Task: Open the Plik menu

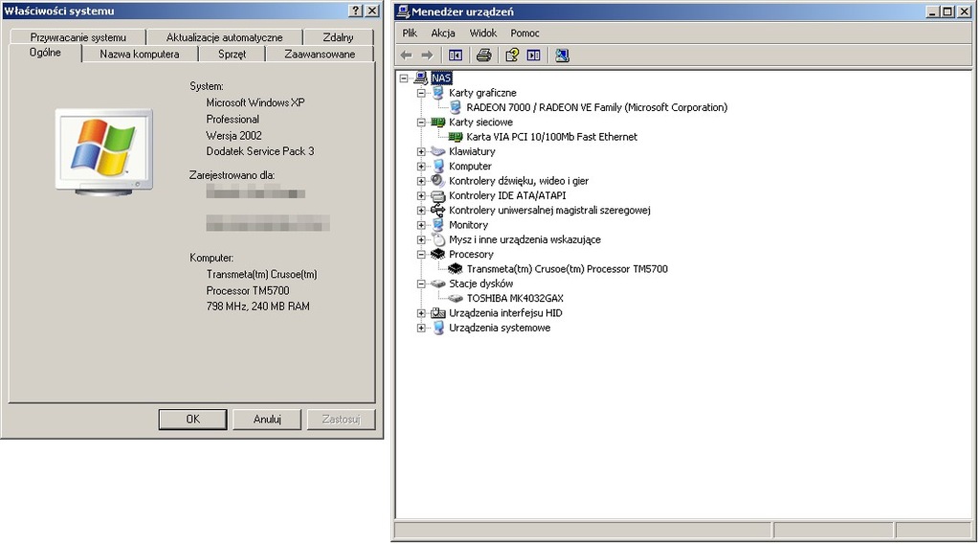Action: (410, 34)
